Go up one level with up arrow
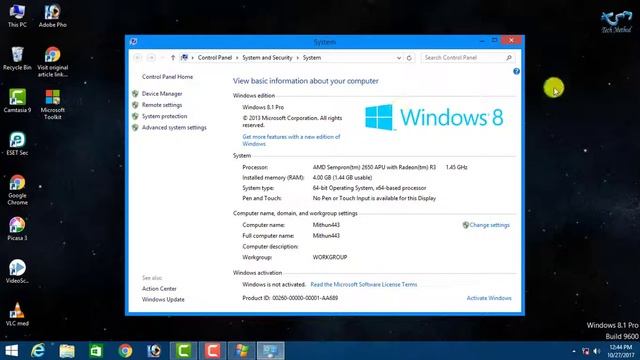Viewport: 640px width, 360px height. (x=173, y=58)
